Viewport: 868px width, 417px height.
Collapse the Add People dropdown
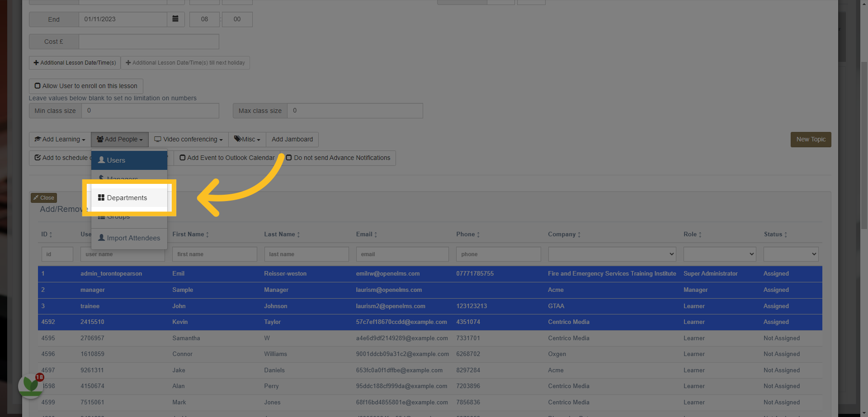pyautogui.click(x=120, y=140)
